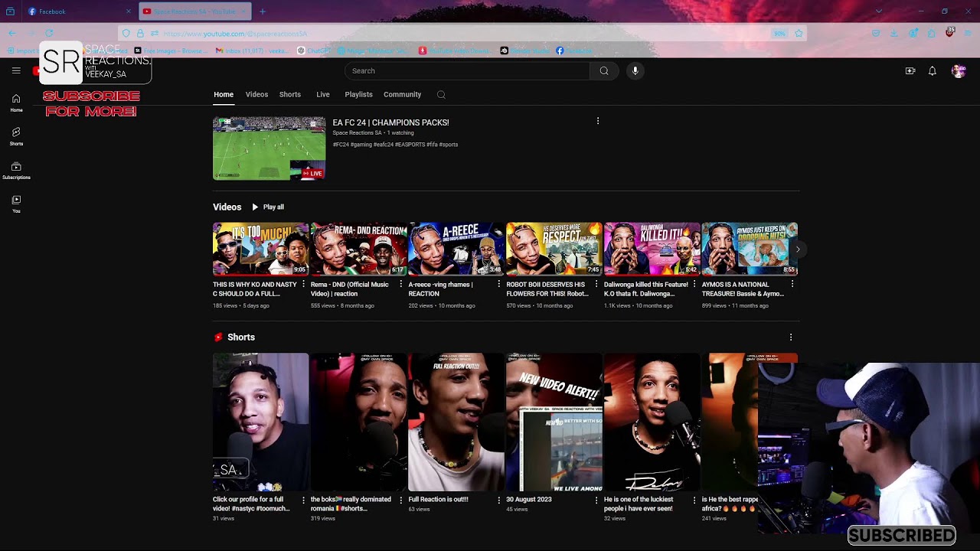The width and height of the screenshot is (980, 551).
Task: Open 'the boks really dominated romania' short title
Action: 351,504
